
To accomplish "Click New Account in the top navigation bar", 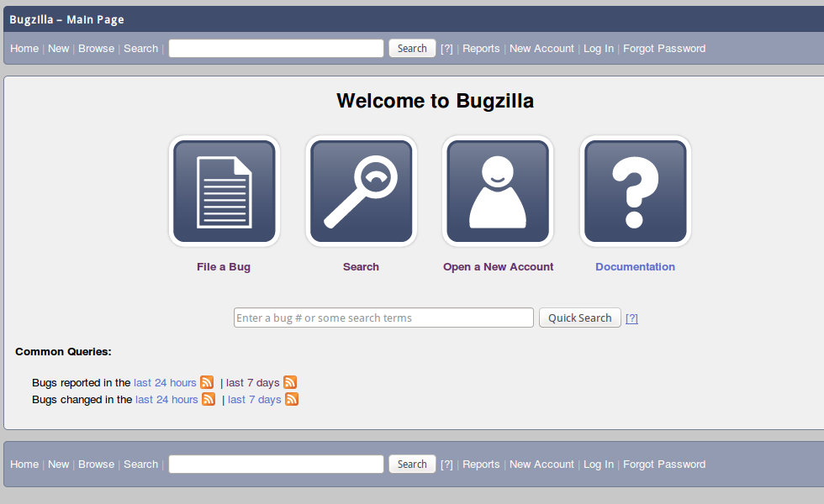I will 541,49.
